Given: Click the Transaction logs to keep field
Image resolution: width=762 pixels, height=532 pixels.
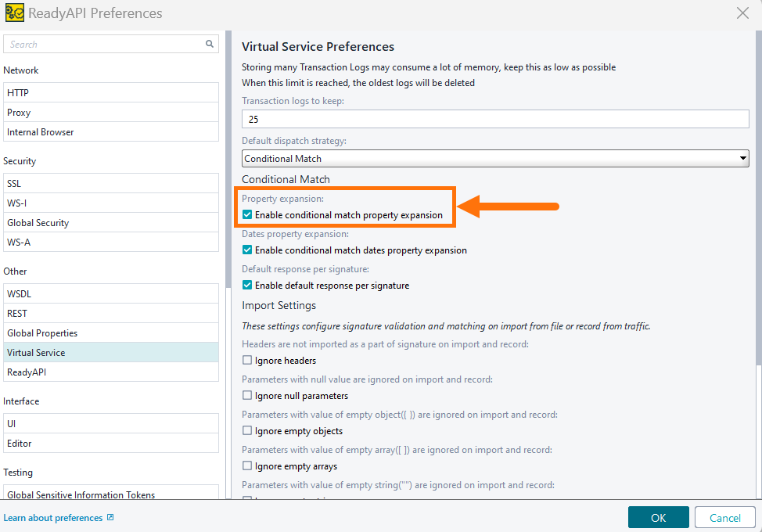Looking at the screenshot, I should click(x=495, y=120).
